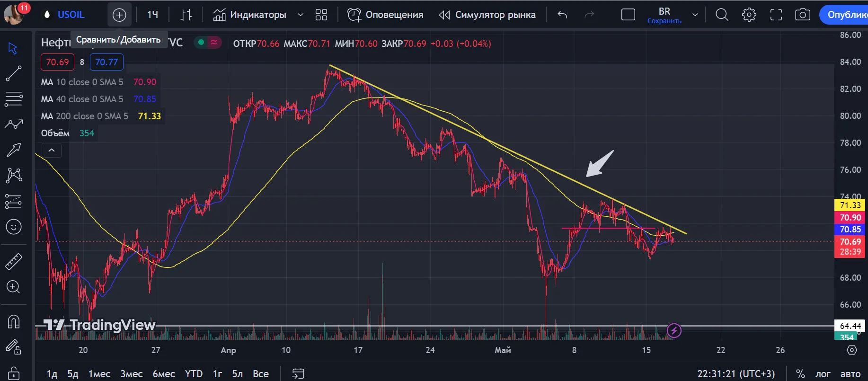Open chart settings gear icon
868x381 pixels.
click(x=749, y=15)
